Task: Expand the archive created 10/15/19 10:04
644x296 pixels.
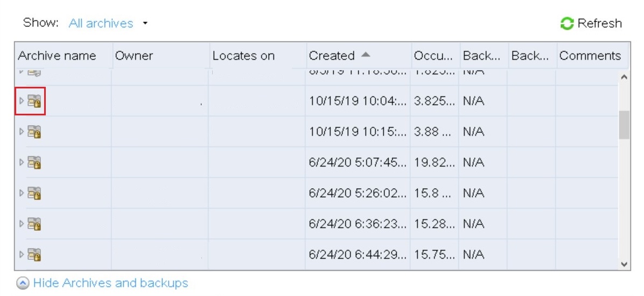Action: 22,101
